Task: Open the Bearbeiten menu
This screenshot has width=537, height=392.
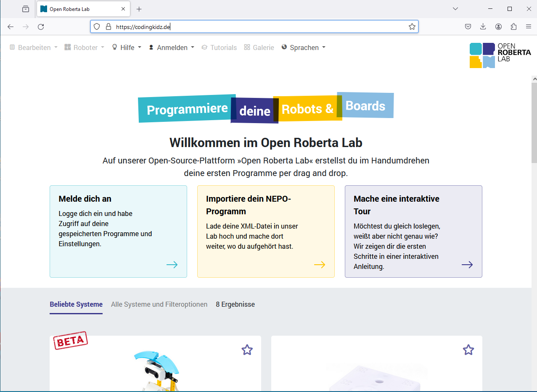Action: 34,47
